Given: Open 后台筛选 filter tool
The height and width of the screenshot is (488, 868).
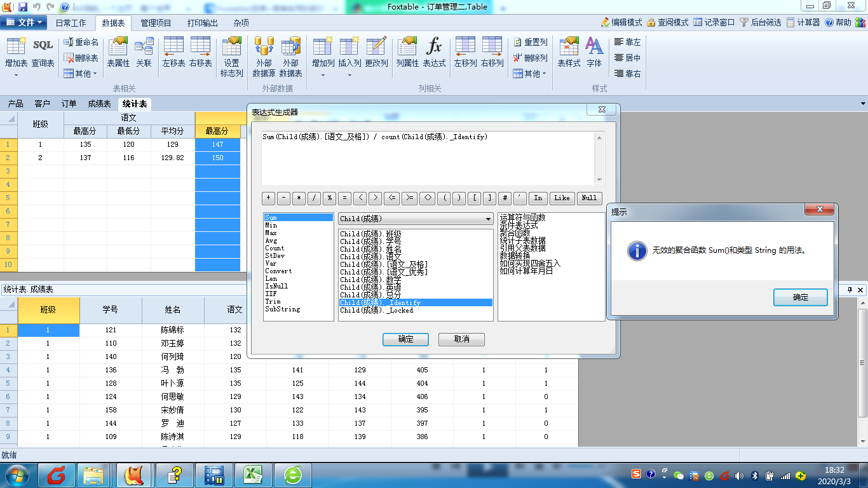Looking at the screenshot, I should [x=761, y=22].
